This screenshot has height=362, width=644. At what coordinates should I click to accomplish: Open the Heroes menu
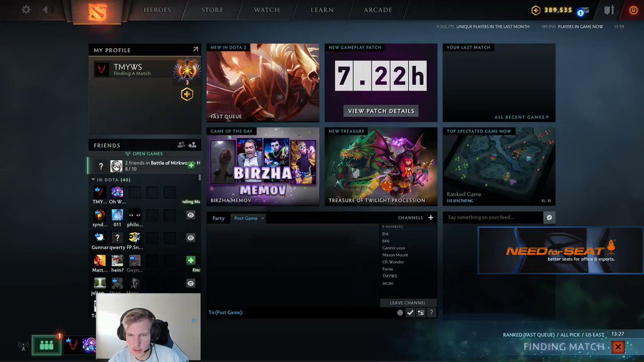click(158, 10)
